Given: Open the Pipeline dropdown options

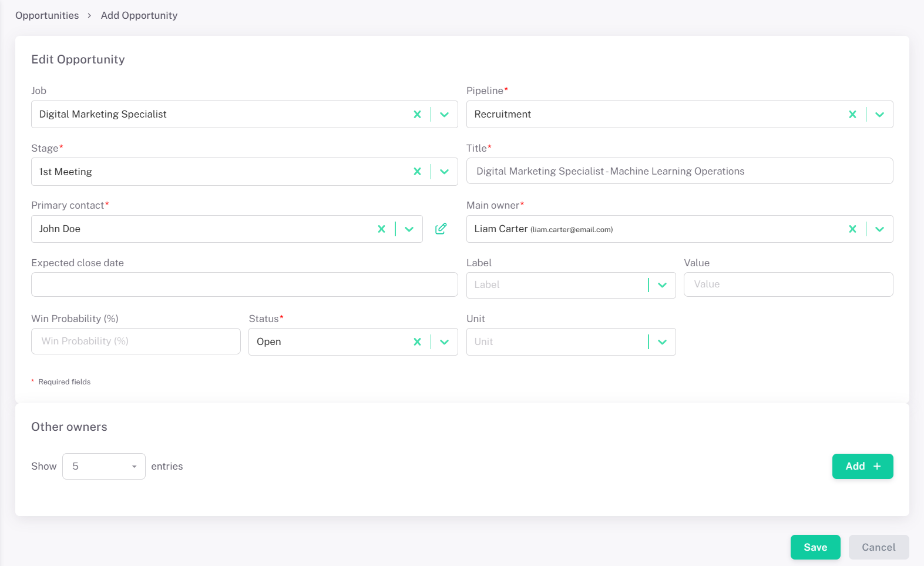Looking at the screenshot, I should [x=879, y=115].
